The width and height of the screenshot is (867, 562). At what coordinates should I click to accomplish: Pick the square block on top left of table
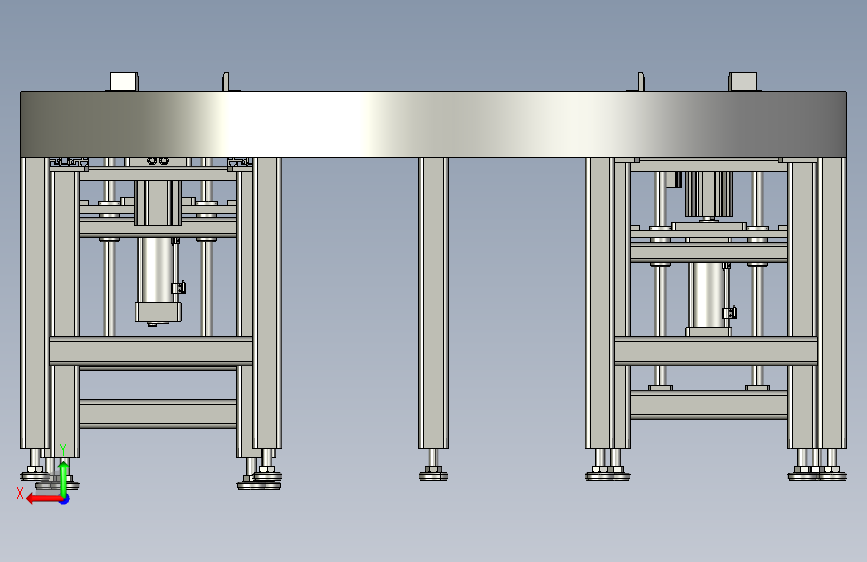pos(124,81)
